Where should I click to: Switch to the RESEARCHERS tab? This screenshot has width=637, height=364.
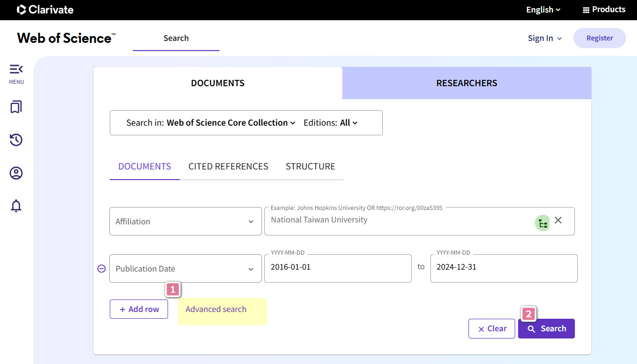point(467,83)
